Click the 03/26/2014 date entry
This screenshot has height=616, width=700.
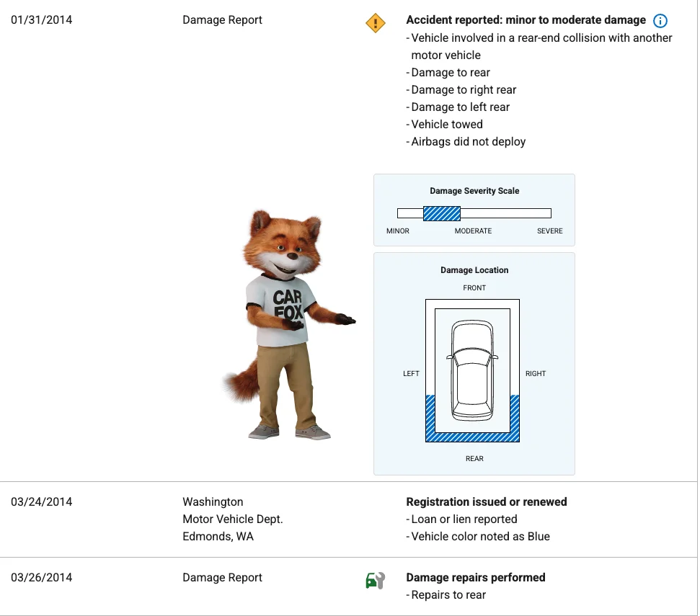[x=41, y=578]
